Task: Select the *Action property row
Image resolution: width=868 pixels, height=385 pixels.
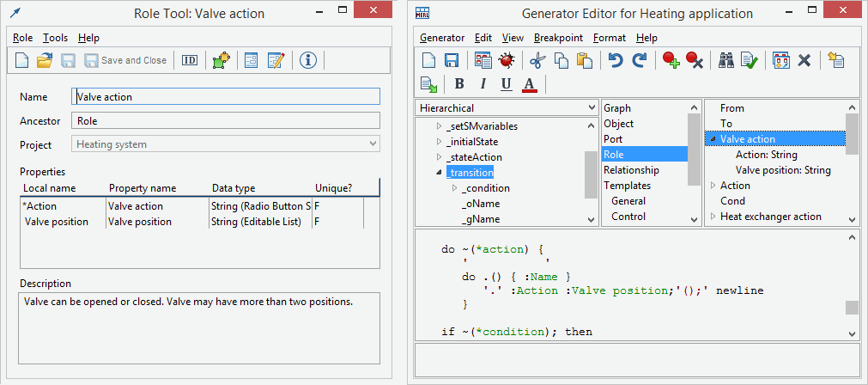Action: (191, 206)
